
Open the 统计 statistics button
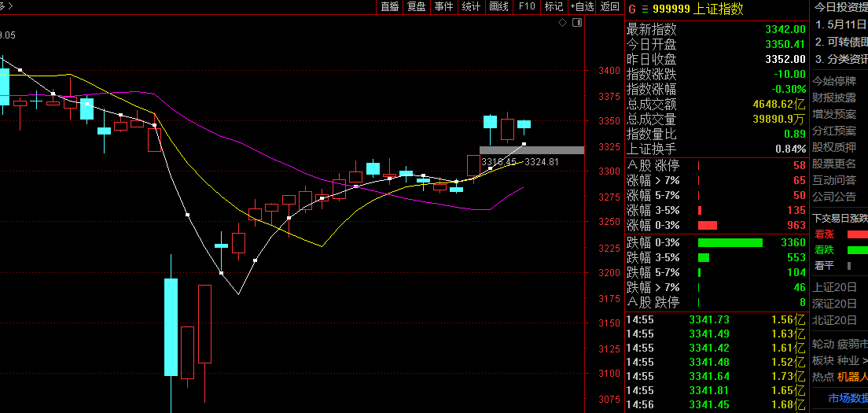point(470,6)
